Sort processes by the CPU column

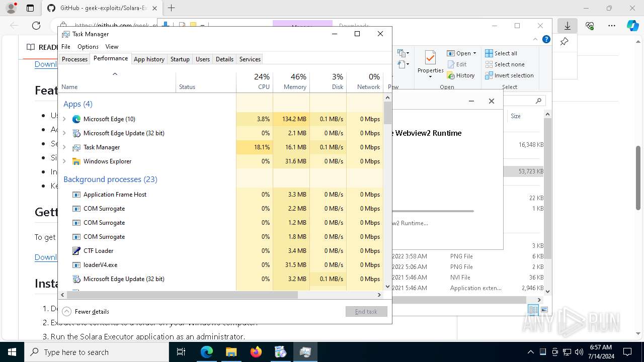[255, 82]
